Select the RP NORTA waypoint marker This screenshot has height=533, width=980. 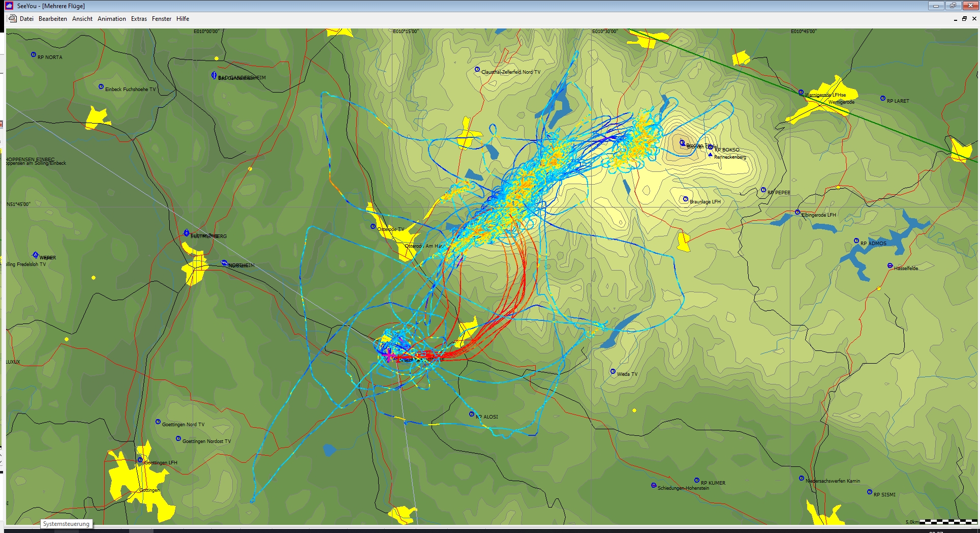(34, 54)
